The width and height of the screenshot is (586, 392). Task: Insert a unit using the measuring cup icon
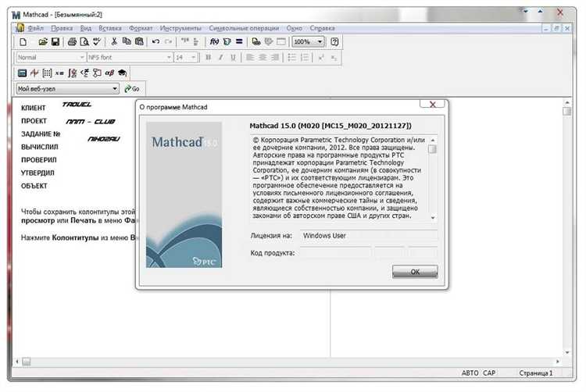227,42
